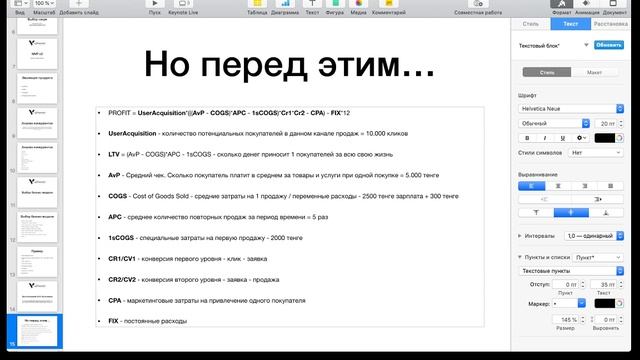
Task: Center align text
Action: coord(558,186)
